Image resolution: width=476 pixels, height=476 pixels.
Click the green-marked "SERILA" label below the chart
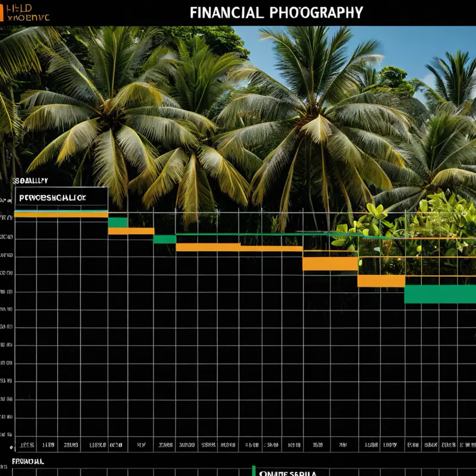pos(287,473)
